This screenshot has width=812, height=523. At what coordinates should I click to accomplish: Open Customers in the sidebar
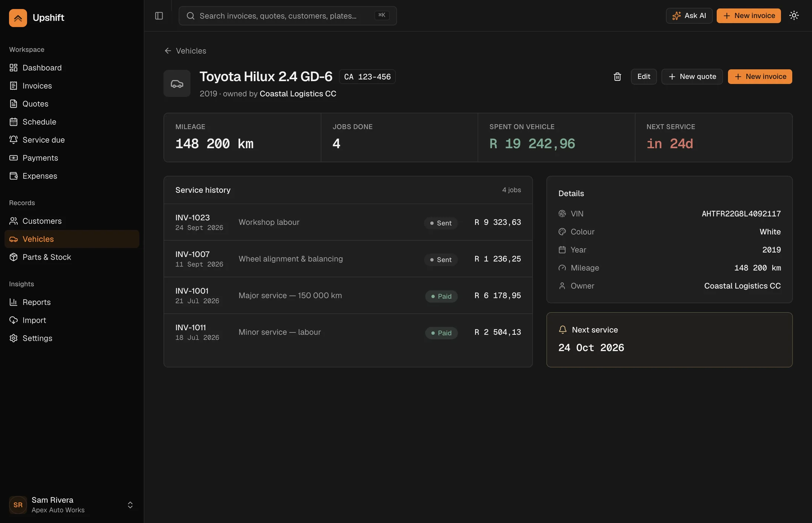(x=72, y=221)
